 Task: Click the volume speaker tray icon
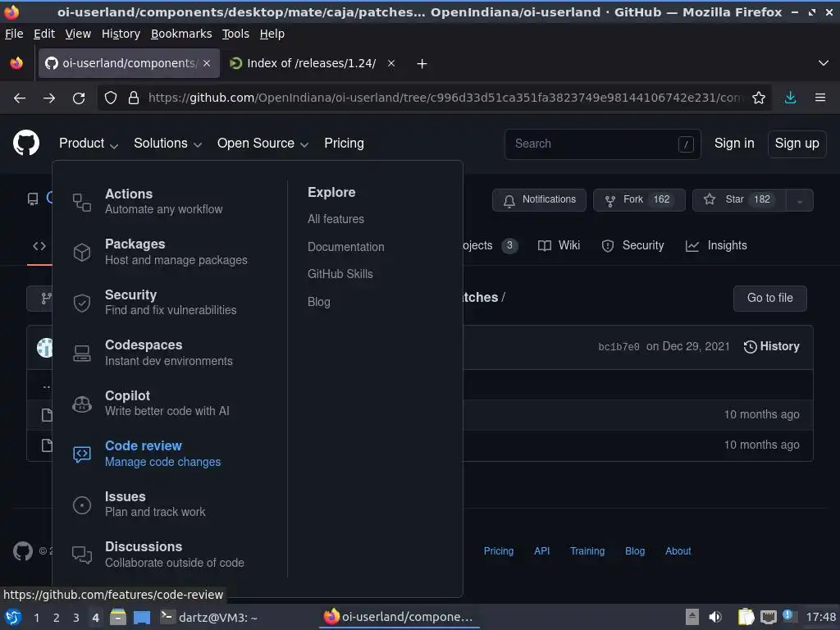pos(715,617)
